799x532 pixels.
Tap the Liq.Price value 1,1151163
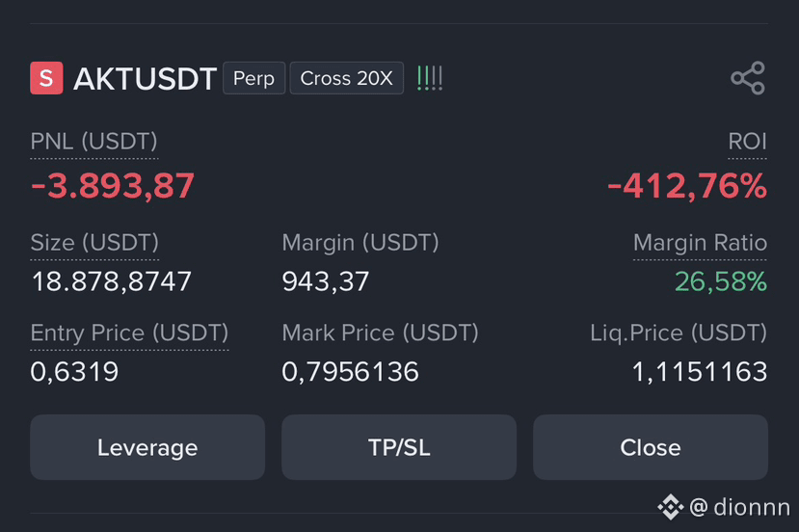click(700, 371)
